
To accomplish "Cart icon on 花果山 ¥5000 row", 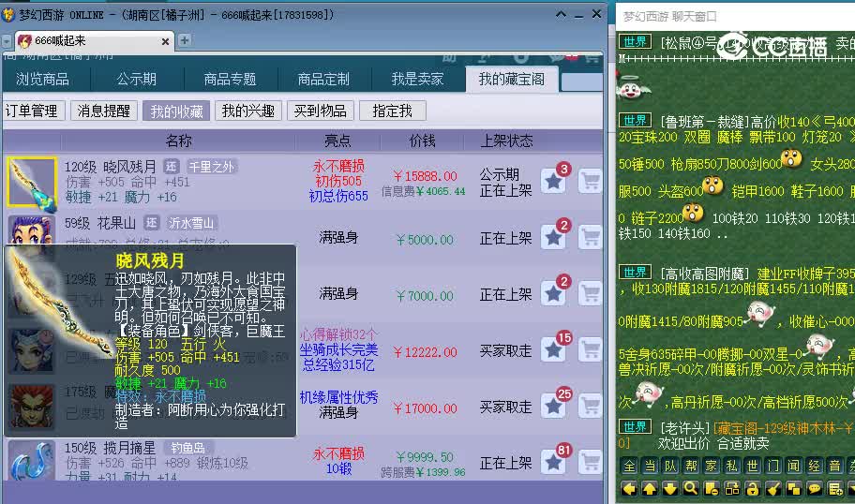I will 590,238.
